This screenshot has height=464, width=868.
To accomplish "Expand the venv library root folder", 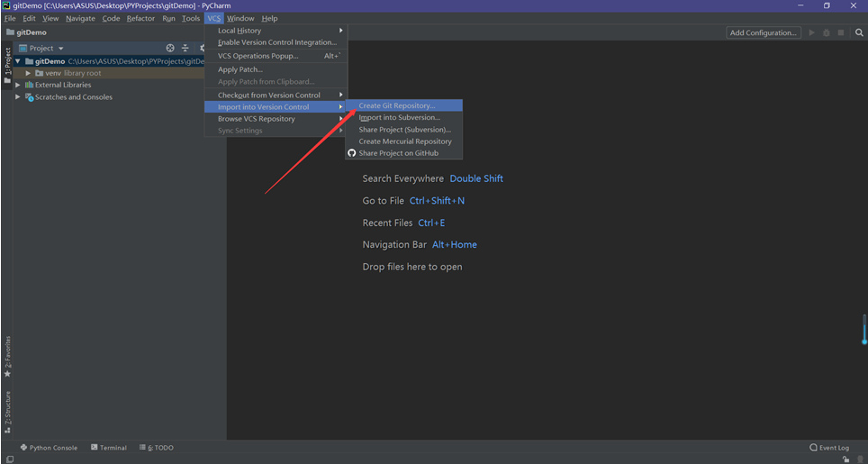I will click(28, 73).
